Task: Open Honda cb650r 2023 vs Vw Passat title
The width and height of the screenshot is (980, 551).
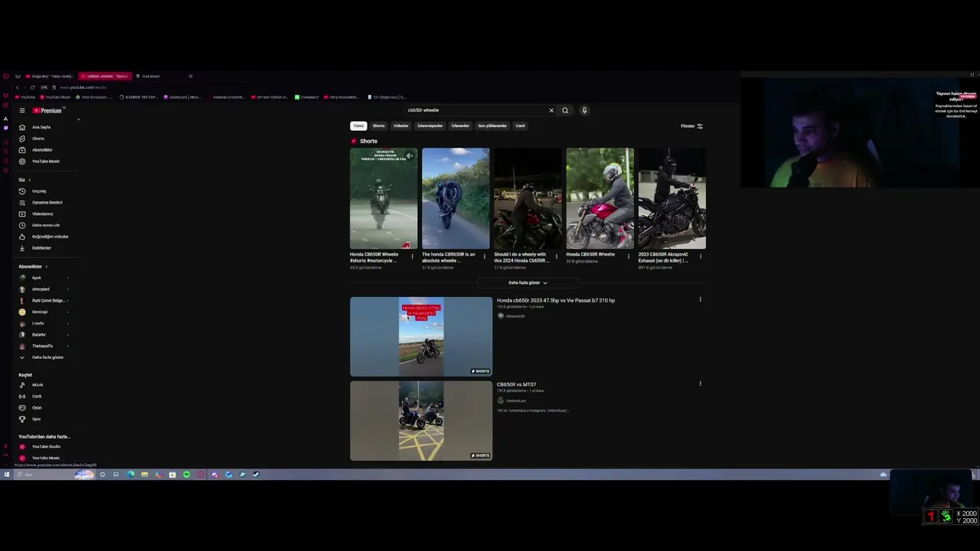Action: coord(556,301)
